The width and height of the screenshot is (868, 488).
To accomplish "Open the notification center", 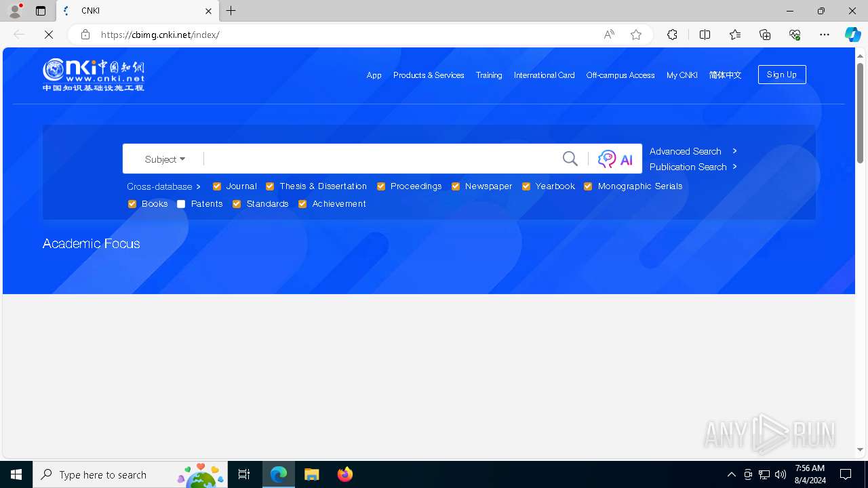I will coord(846,474).
